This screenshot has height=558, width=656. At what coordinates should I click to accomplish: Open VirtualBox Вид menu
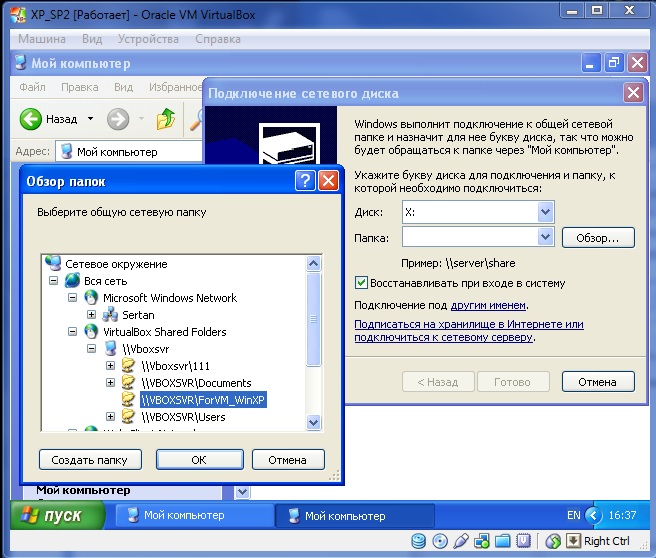tap(92, 39)
